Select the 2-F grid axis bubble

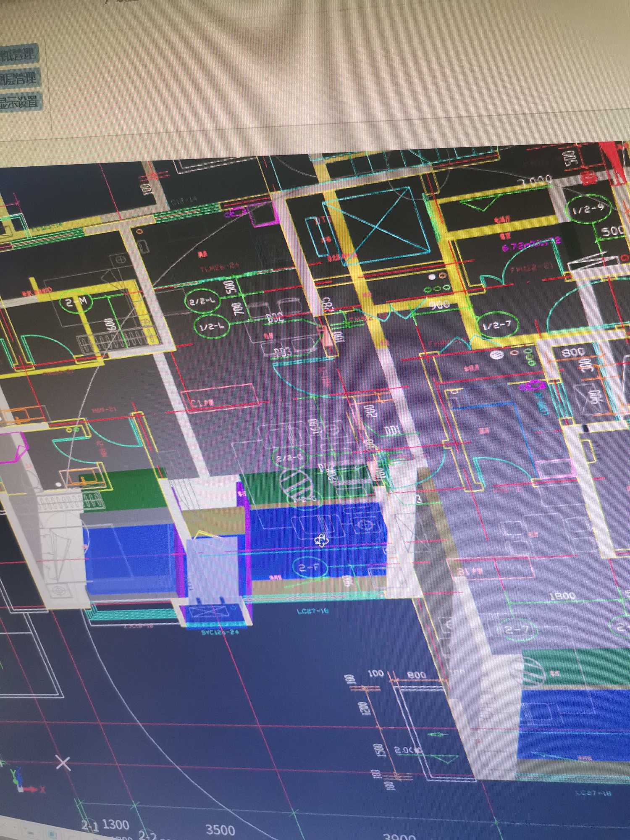click(x=310, y=568)
